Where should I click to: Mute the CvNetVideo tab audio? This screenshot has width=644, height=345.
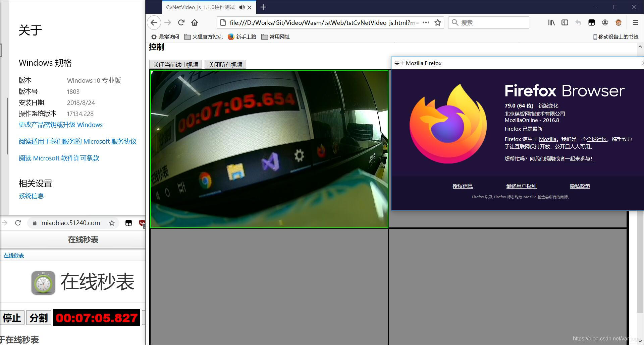pyautogui.click(x=242, y=7)
